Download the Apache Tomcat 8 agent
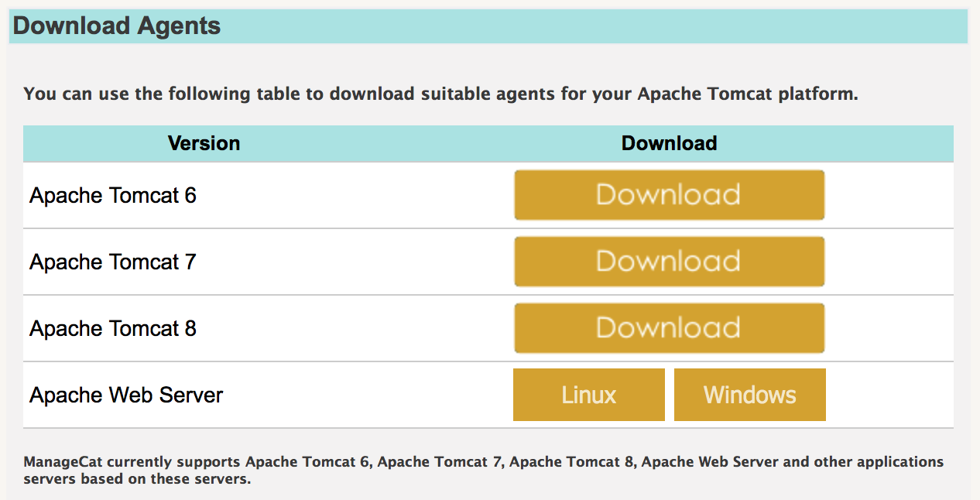Viewport: 980px width, 500px height. pyautogui.click(x=669, y=328)
